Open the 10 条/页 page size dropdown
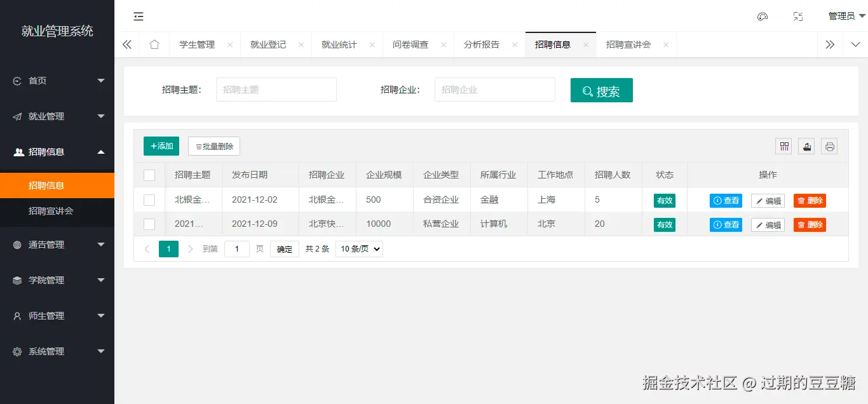The width and height of the screenshot is (868, 404). click(x=358, y=248)
